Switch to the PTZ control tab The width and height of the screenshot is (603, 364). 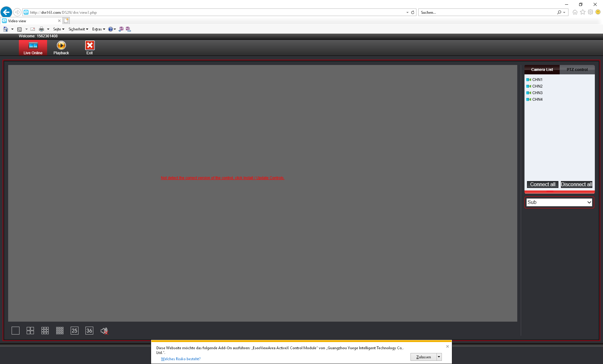click(577, 70)
